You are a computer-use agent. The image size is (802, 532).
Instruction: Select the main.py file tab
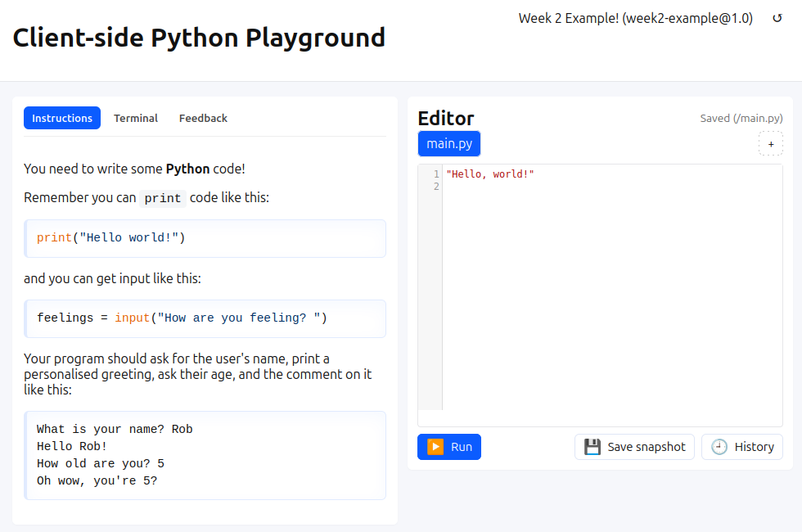click(449, 144)
